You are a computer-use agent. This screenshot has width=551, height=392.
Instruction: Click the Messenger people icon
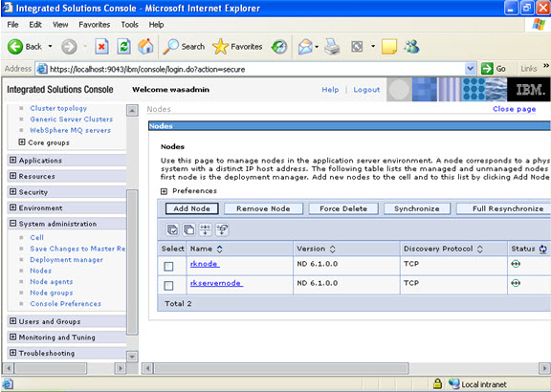point(411,46)
